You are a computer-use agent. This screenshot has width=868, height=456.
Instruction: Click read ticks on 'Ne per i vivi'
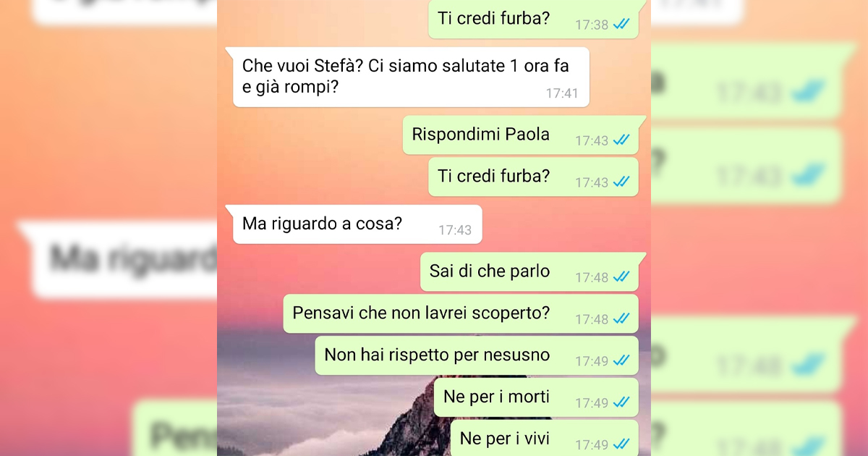pos(621,444)
